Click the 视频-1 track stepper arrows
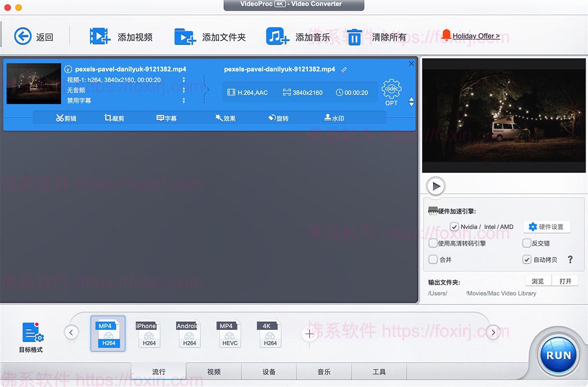Screen dimensions: 588x387 pyautogui.click(x=183, y=79)
